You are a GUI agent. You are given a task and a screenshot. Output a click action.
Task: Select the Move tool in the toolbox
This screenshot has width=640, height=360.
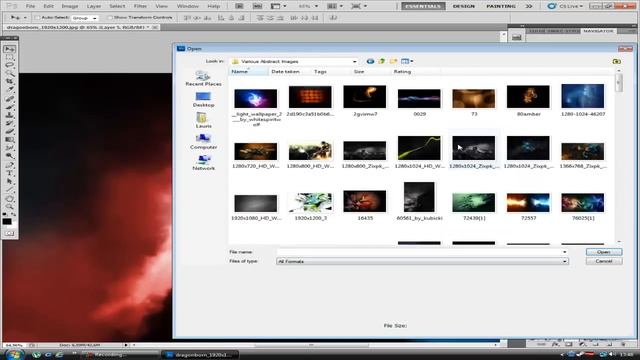click(9, 49)
